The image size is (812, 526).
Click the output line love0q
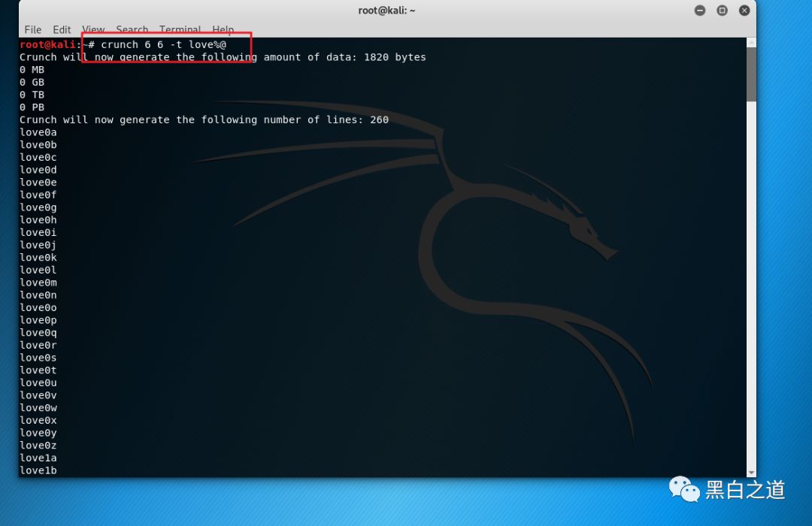[38, 332]
